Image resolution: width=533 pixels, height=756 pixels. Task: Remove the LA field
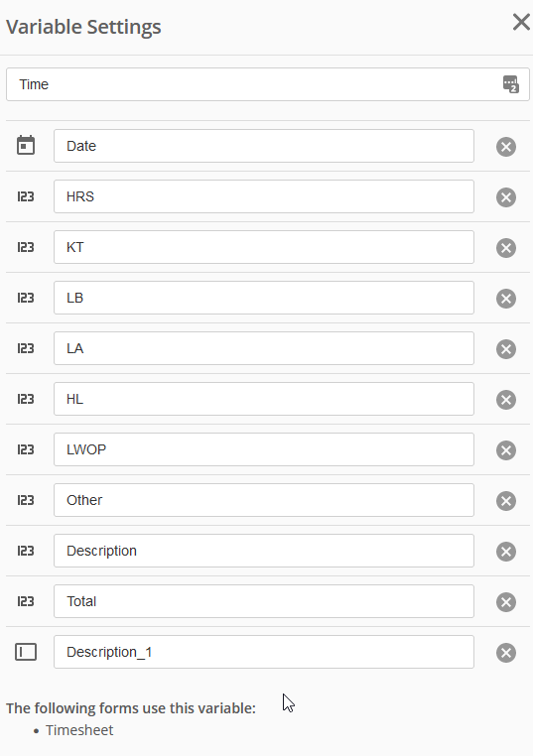(506, 349)
